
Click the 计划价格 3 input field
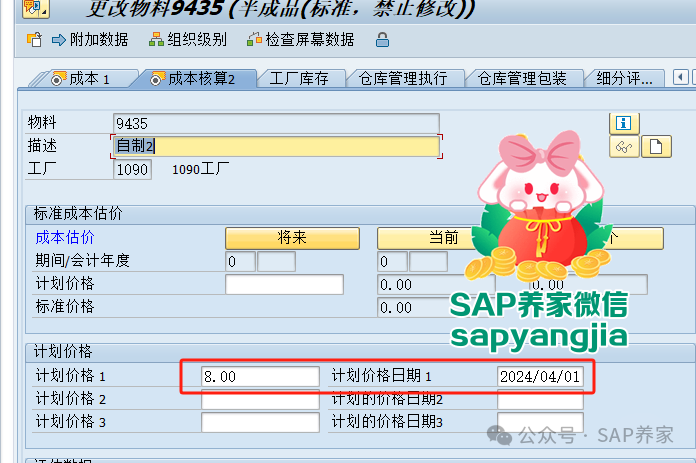pos(260,422)
